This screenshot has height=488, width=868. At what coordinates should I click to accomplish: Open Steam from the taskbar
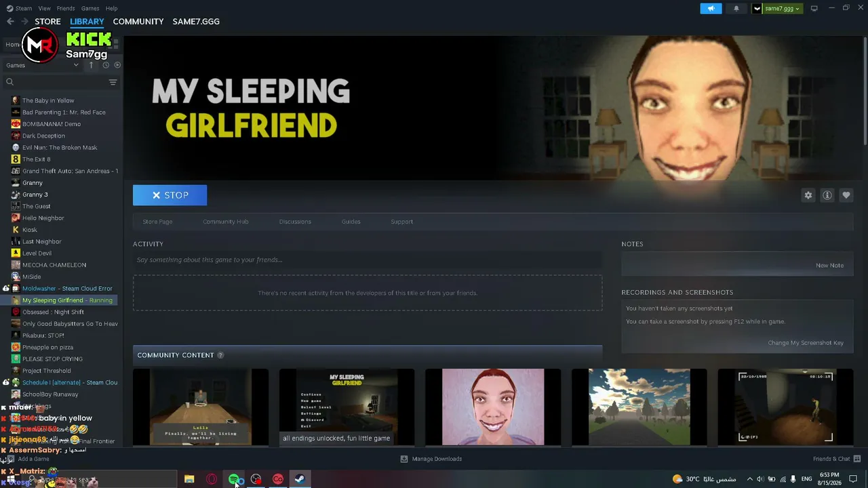[299, 479]
